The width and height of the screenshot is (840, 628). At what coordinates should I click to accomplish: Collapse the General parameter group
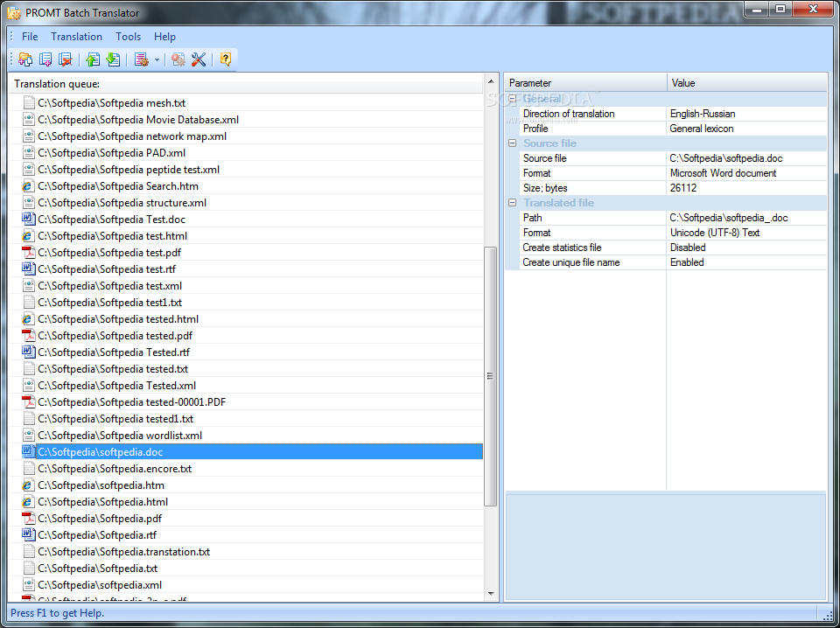tap(512, 99)
